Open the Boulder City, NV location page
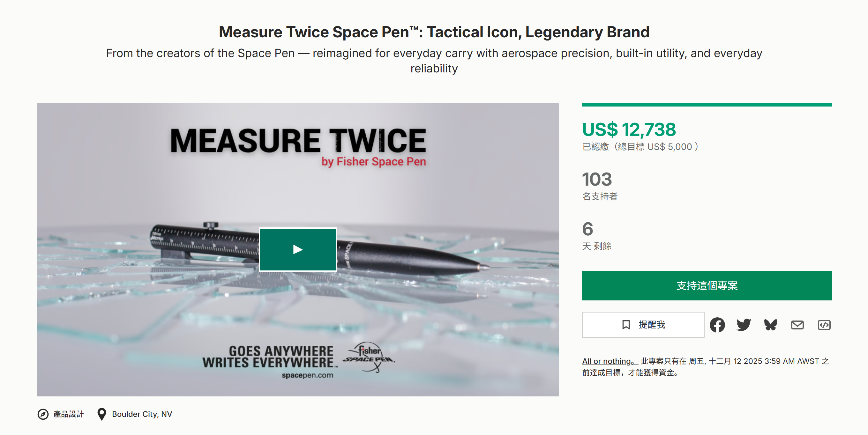The image size is (868, 435). 142,414
